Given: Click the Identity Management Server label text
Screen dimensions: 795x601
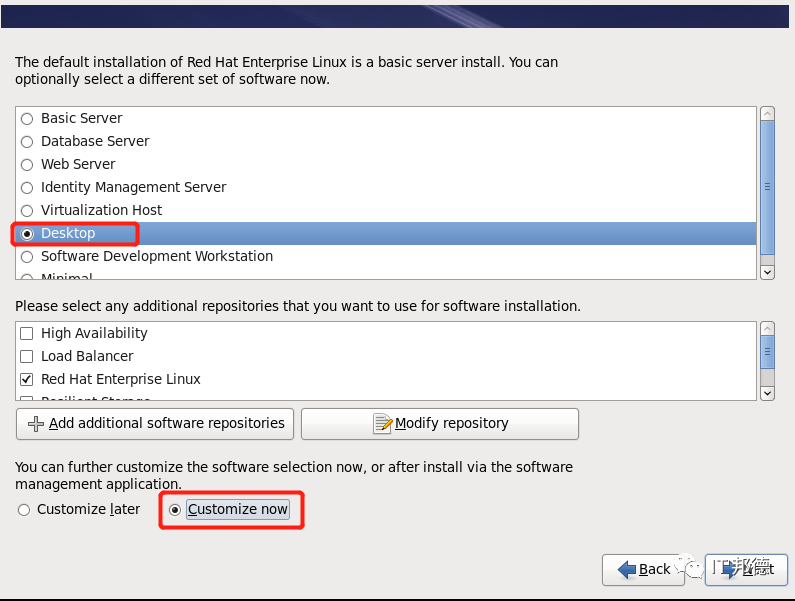Looking at the screenshot, I should (x=133, y=188).
